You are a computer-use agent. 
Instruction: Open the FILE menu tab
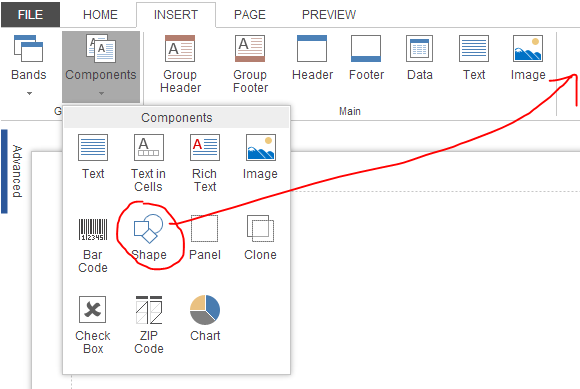pos(30,14)
